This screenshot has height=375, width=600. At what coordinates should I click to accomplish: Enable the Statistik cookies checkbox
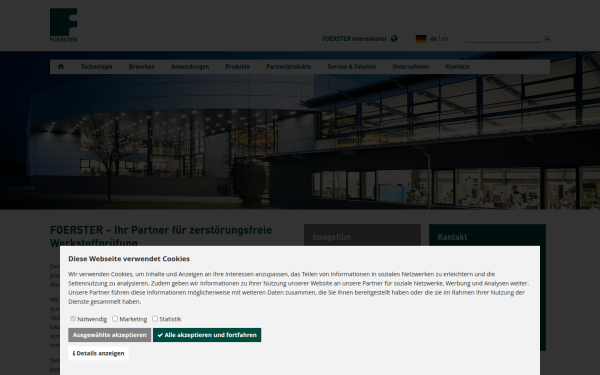point(155,318)
